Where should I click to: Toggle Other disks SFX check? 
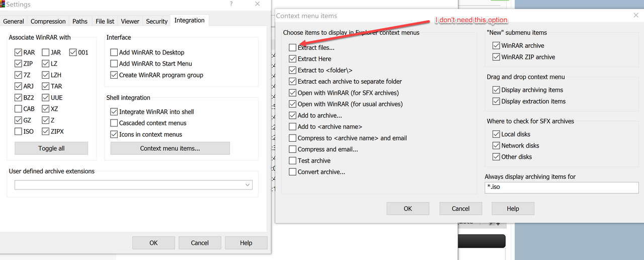497,157
